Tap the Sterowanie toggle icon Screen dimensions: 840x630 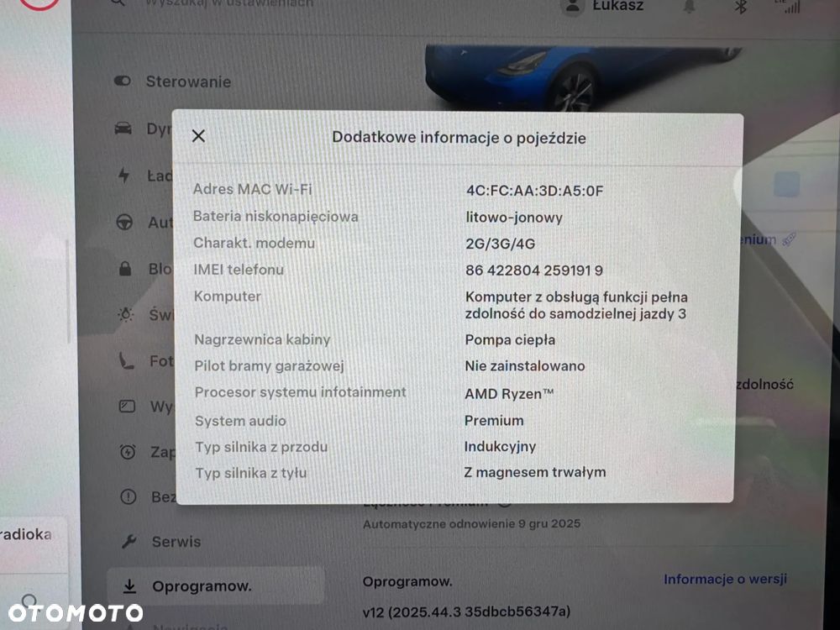coord(123,81)
